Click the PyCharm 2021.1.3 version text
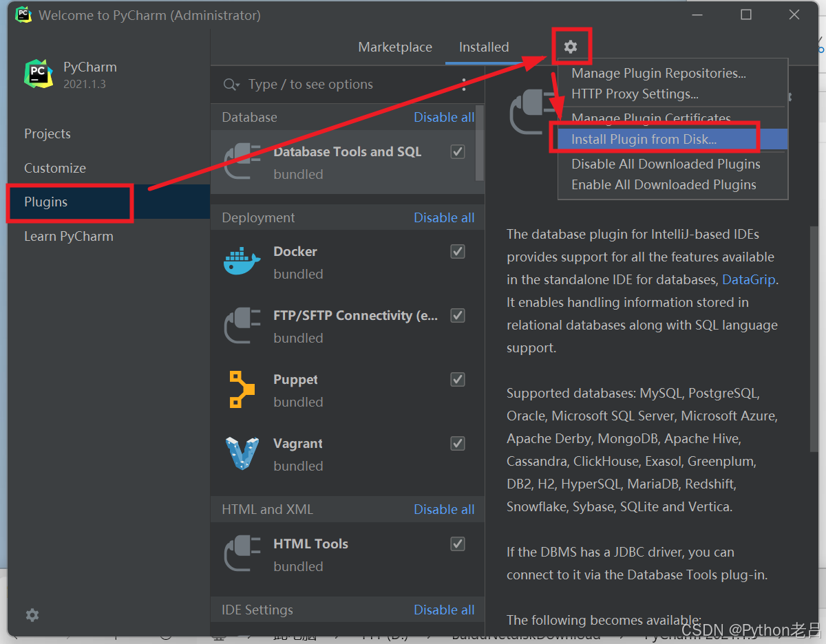 [x=85, y=84]
